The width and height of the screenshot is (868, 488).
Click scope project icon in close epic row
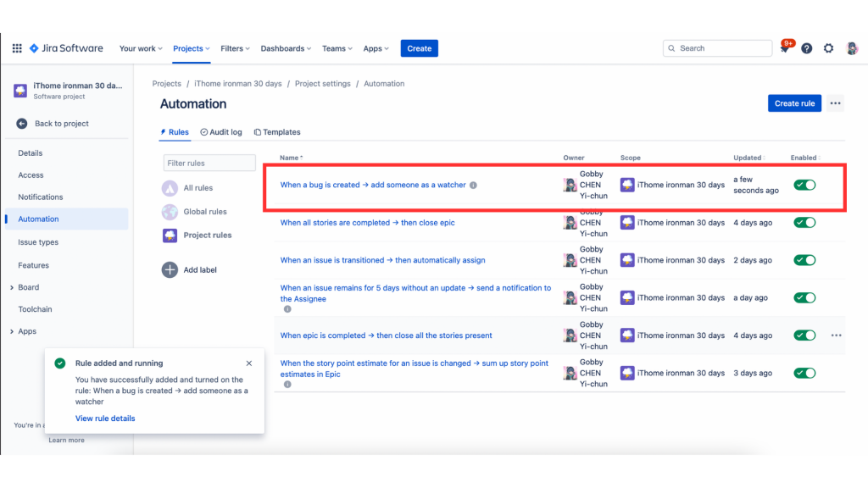point(627,223)
